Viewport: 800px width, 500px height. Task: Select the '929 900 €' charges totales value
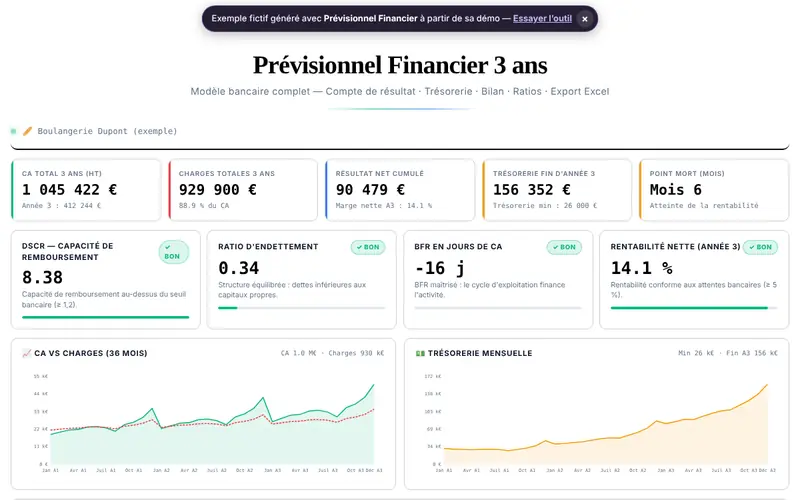click(x=218, y=190)
